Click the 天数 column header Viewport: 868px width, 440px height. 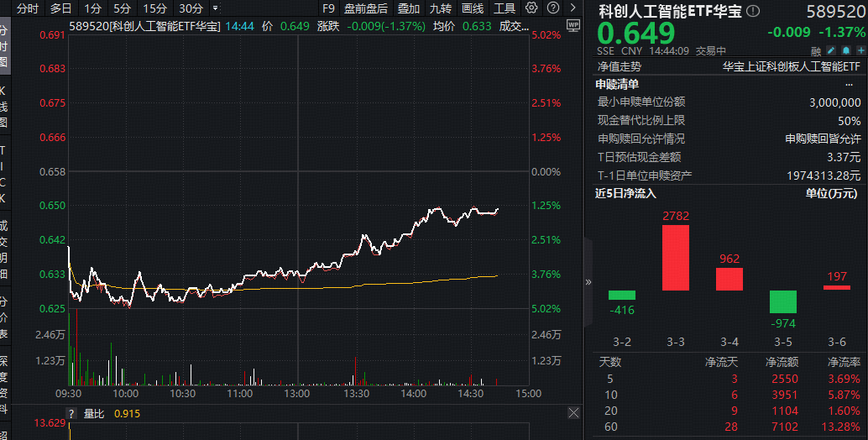pyautogui.click(x=610, y=362)
